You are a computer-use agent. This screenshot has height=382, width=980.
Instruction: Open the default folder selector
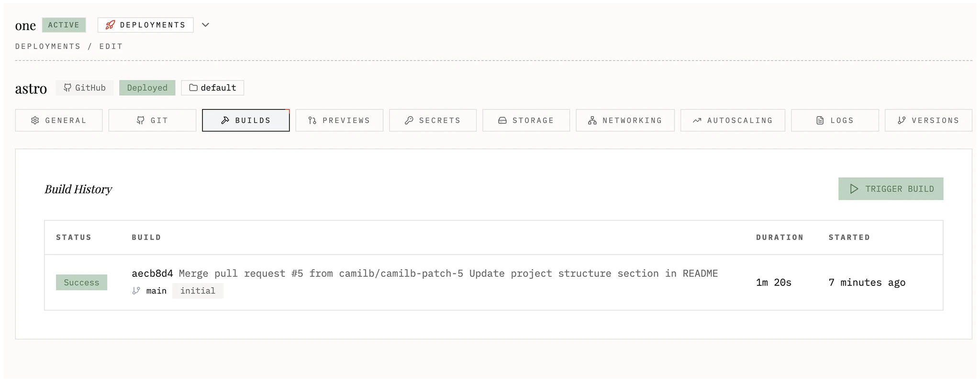pos(212,87)
